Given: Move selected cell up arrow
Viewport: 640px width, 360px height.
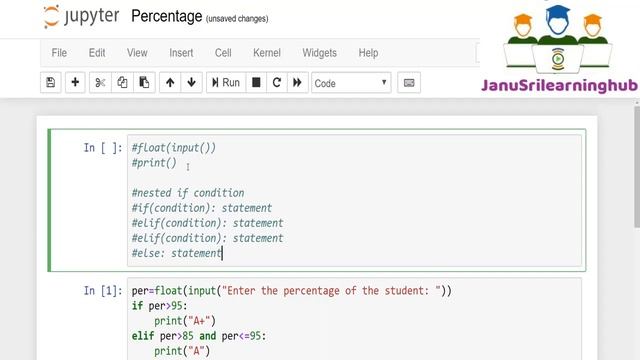Looking at the screenshot, I should (x=170, y=82).
